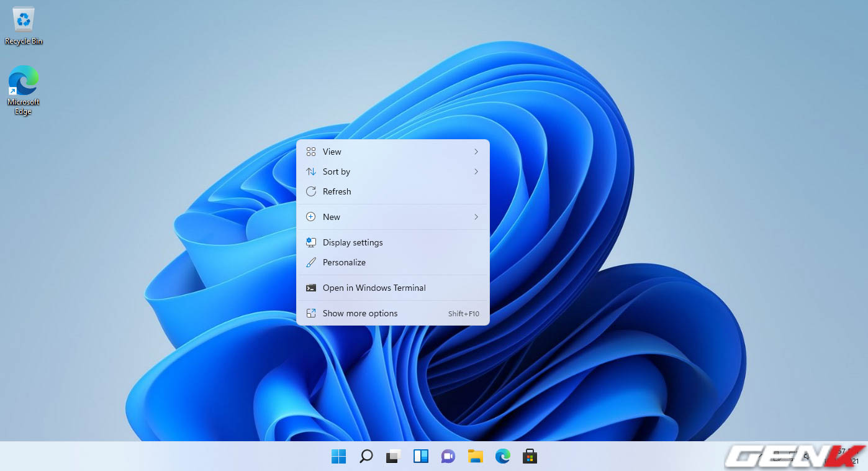Expand the View submenu chevron
The image size is (868, 471).
[x=476, y=151]
